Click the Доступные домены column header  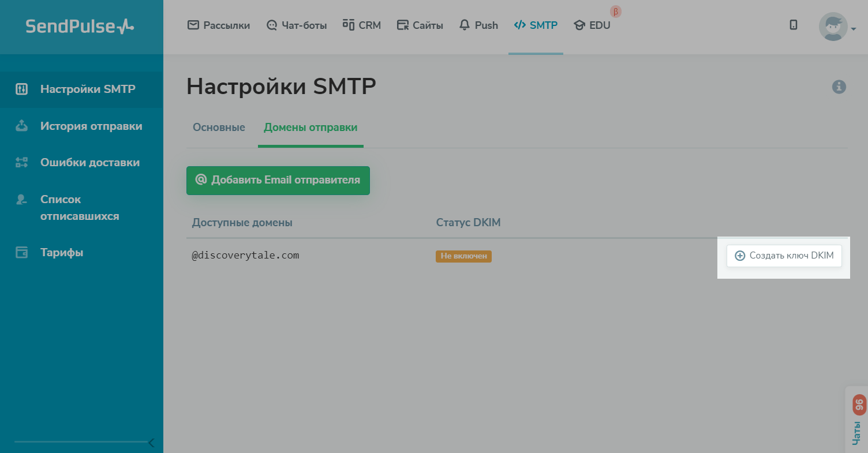[x=242, y=222]
